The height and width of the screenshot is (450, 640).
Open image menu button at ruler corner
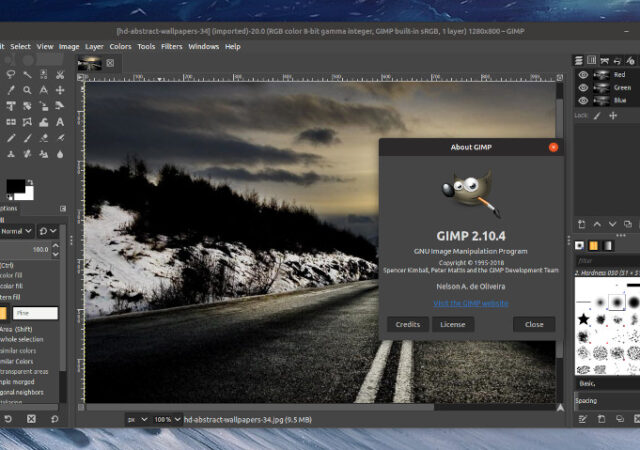coord(81,77)
